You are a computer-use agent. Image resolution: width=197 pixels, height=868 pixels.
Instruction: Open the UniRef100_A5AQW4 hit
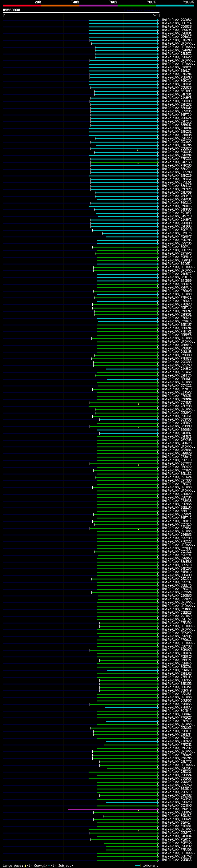(x=176, y=379)
